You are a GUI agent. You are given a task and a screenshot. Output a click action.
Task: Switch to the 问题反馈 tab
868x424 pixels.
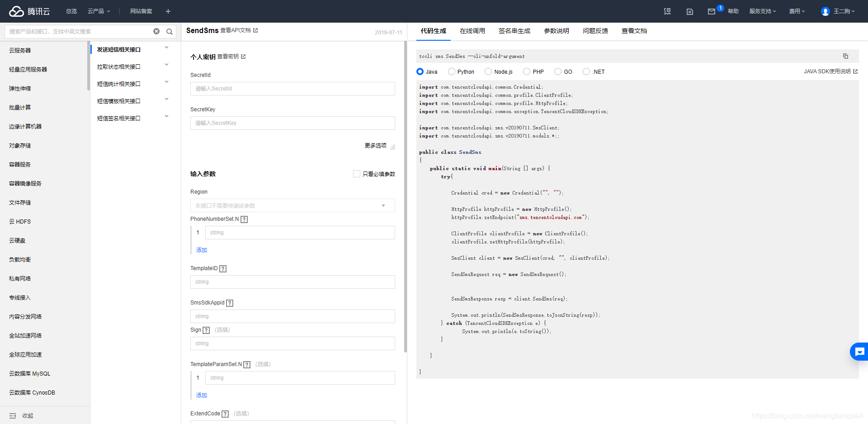pos(595,31)
